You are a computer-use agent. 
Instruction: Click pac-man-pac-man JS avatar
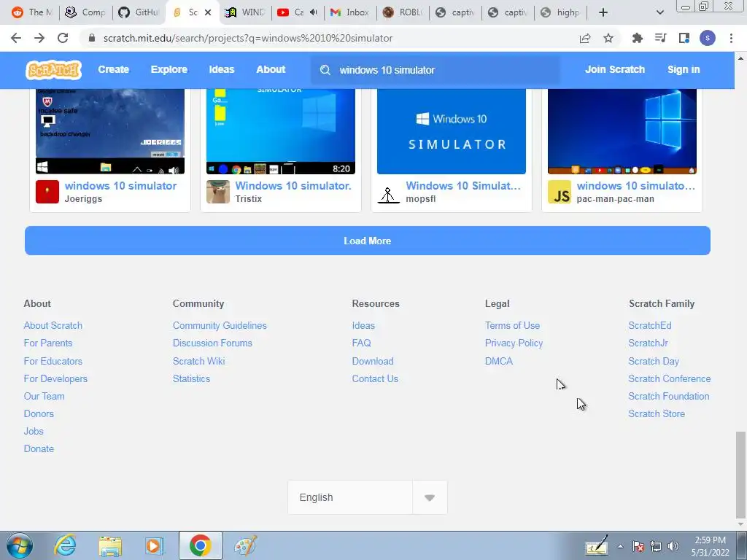pos(560,192)
